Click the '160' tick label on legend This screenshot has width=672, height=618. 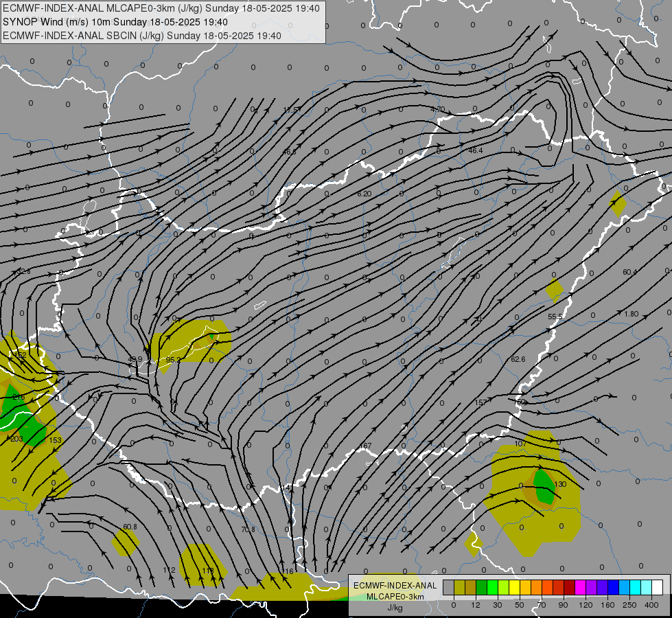tap(607, 605)
